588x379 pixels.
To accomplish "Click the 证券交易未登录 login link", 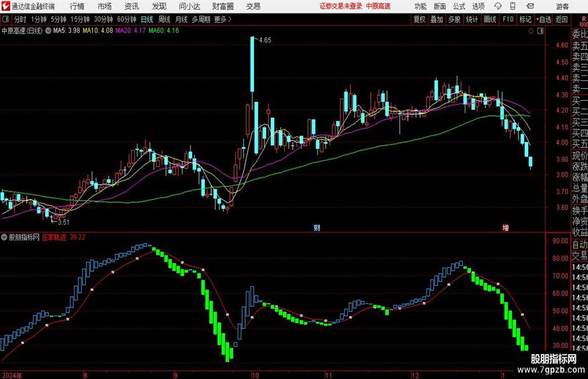I will (x=341, y=6).
